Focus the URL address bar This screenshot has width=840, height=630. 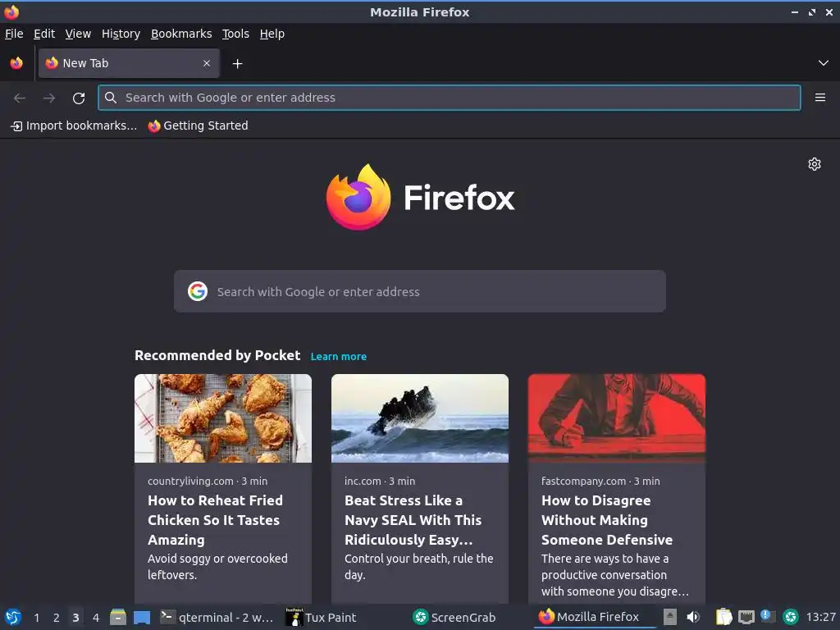coord(449,98)
